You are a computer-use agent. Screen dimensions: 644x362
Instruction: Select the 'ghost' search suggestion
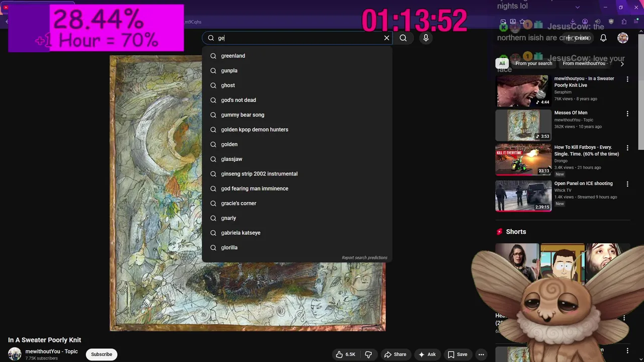[297, 85]
